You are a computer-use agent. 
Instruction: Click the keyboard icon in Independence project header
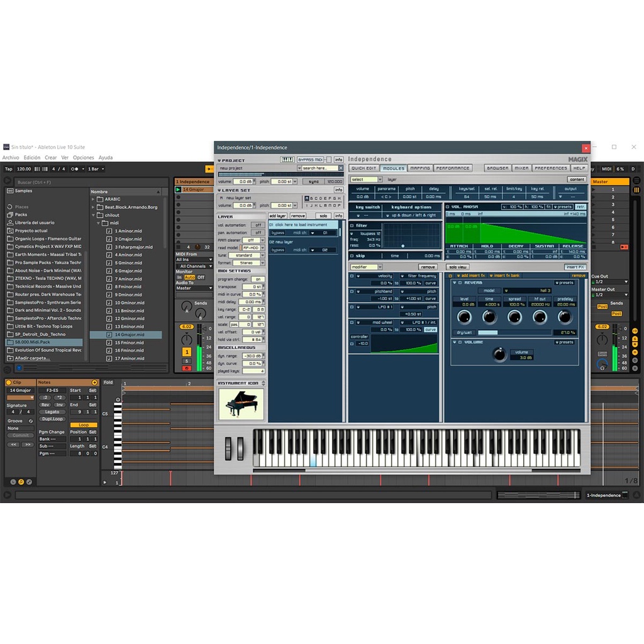pos(287,160)
